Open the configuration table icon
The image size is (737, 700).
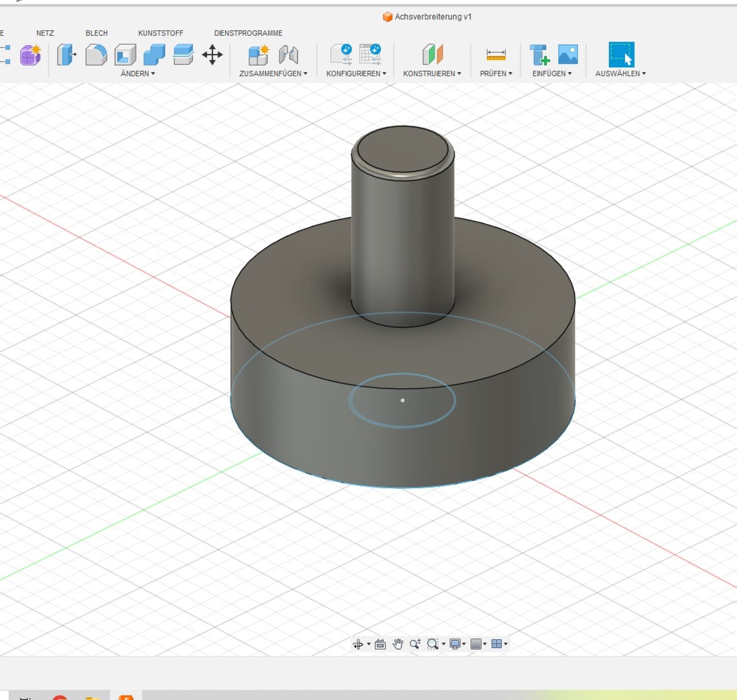[370, 54]
